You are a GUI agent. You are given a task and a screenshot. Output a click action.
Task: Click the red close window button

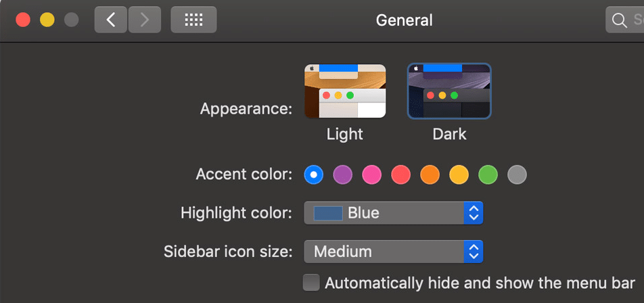coord(23,20)
